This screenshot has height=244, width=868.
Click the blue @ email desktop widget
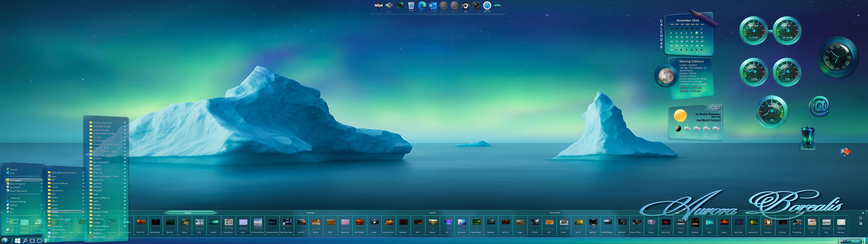[819, 106]
